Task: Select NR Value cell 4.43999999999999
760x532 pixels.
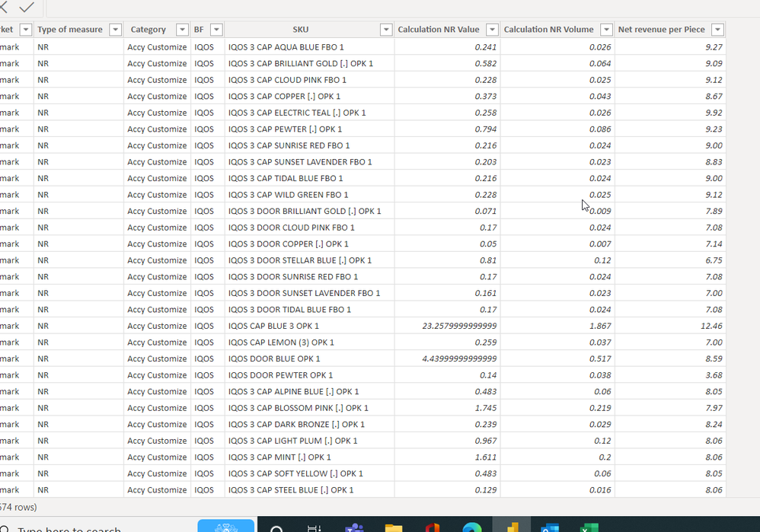Action: [x=447, y=359]
